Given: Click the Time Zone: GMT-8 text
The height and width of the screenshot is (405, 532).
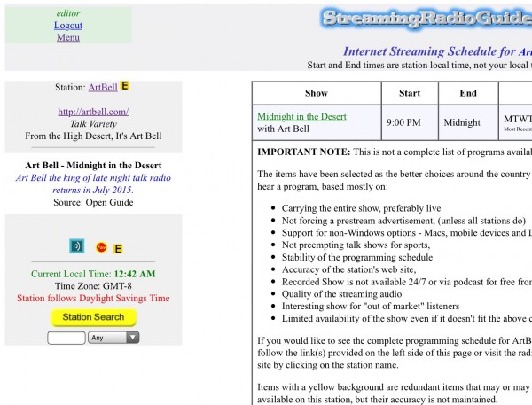Looking at the screenshot, I should (x=93, y=286).
